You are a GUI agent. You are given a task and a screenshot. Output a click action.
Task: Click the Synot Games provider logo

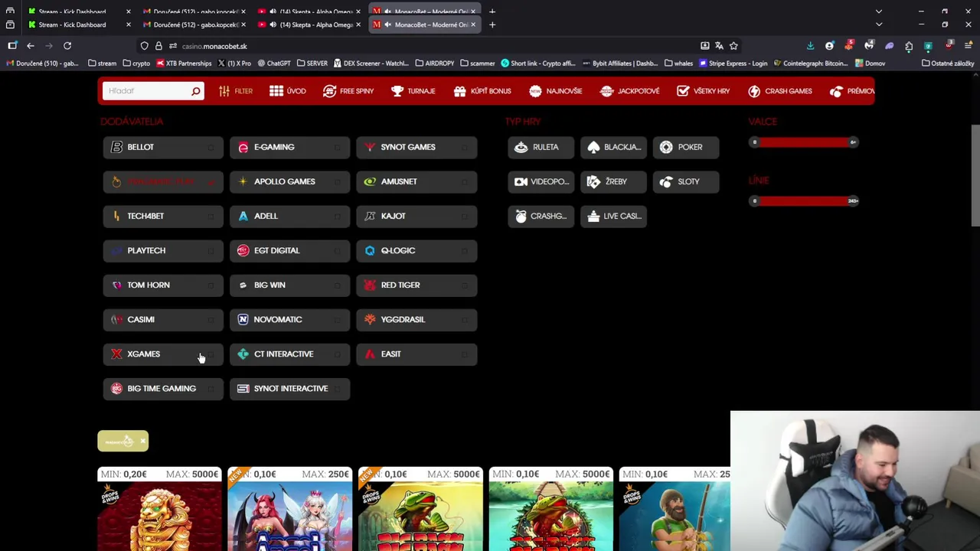point(370,147)
